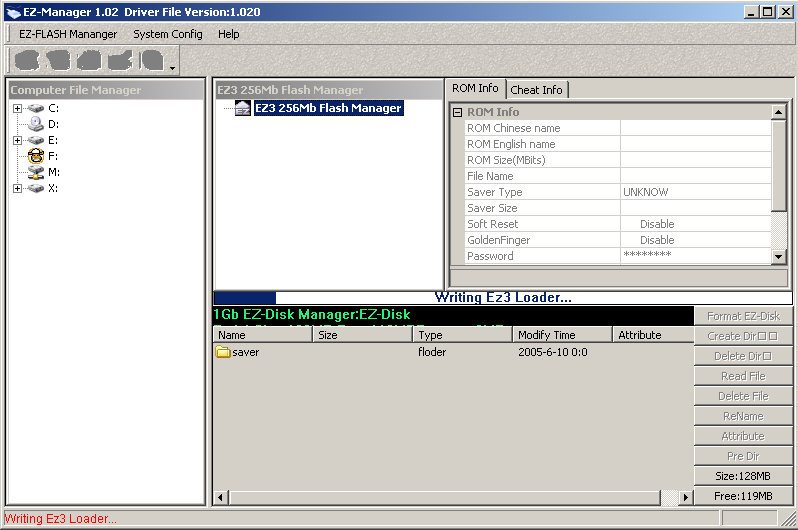Click the File Name value field
Viewport: 798px width, 530px height.
click(x=696, y=176)
